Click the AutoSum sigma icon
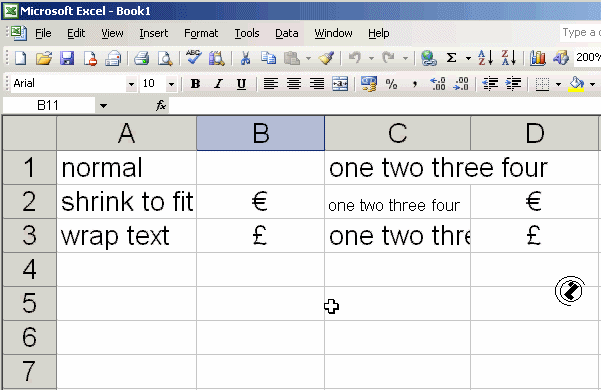 point(452,58)
